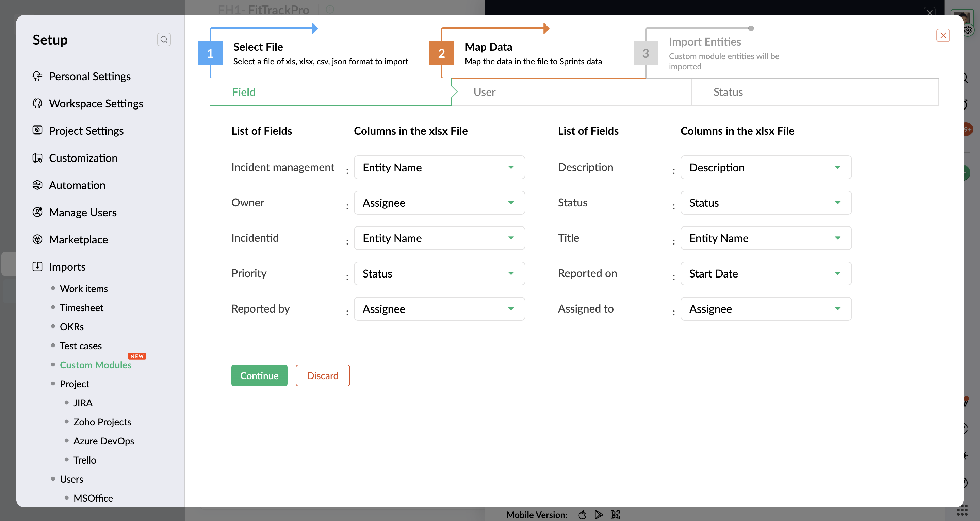Open the Incident management column dropdown
The width and height of the screenshot is (980, 521).
[x=439, y=167]
